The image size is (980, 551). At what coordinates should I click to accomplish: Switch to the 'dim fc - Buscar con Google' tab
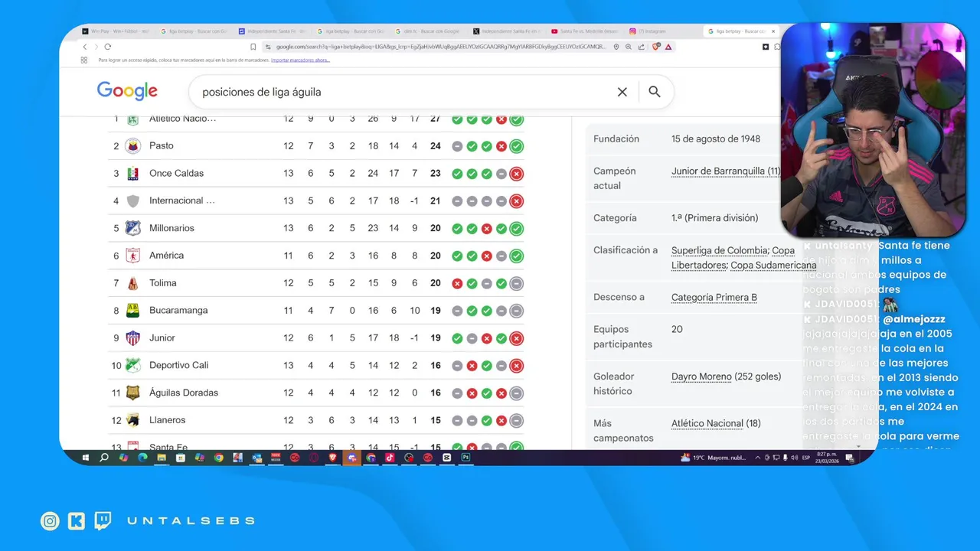(429, 31)
